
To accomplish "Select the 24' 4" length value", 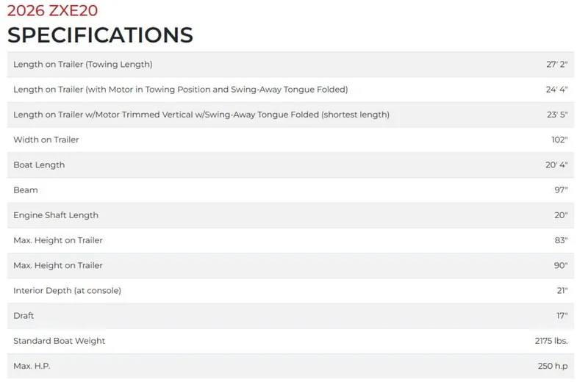I will coord(556,90).
